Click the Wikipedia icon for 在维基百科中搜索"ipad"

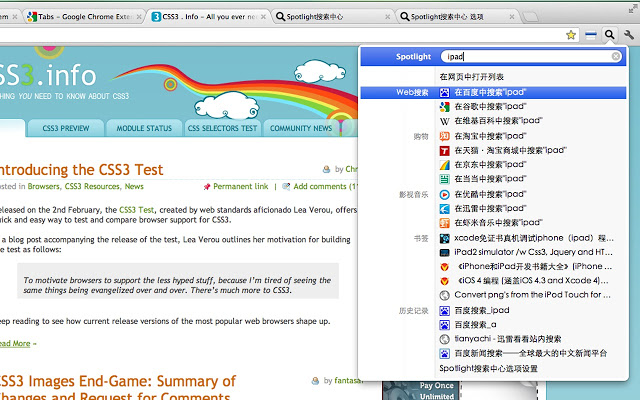pos(444,121)
